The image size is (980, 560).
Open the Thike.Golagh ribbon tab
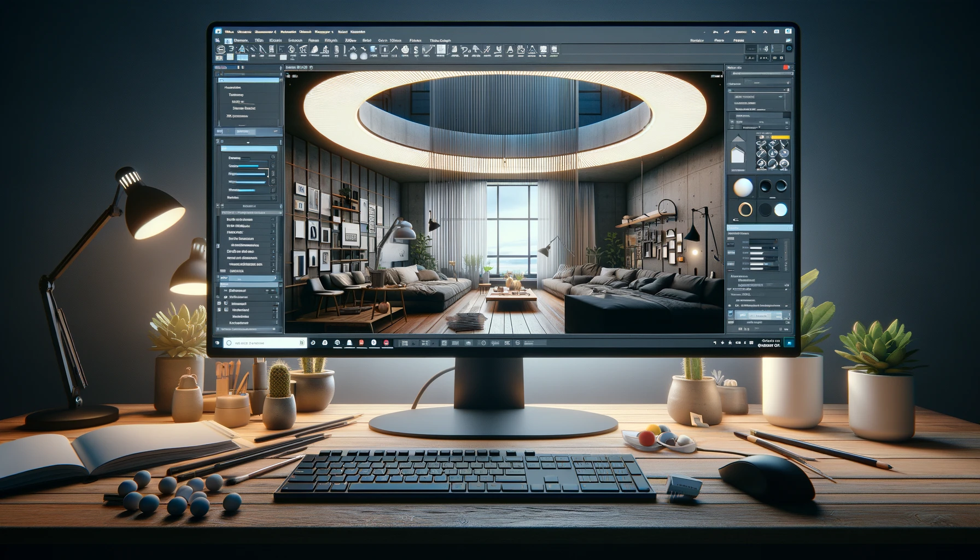coord(440,40)
